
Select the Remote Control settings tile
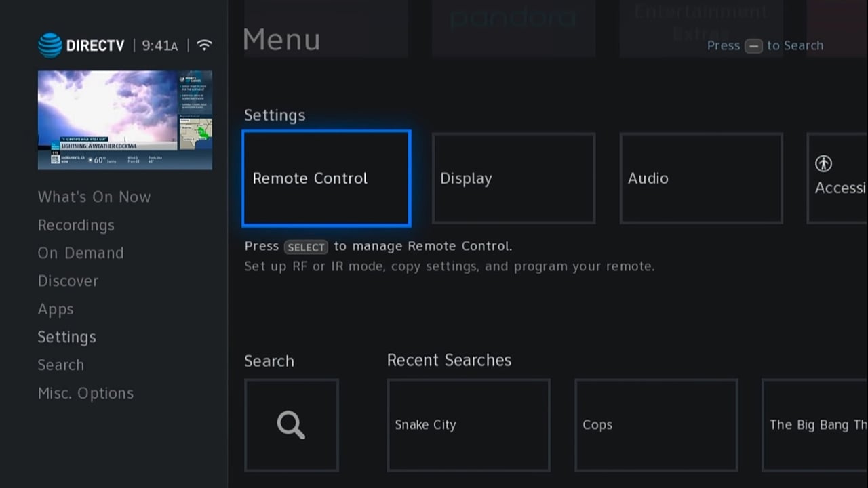click(326, 178)
